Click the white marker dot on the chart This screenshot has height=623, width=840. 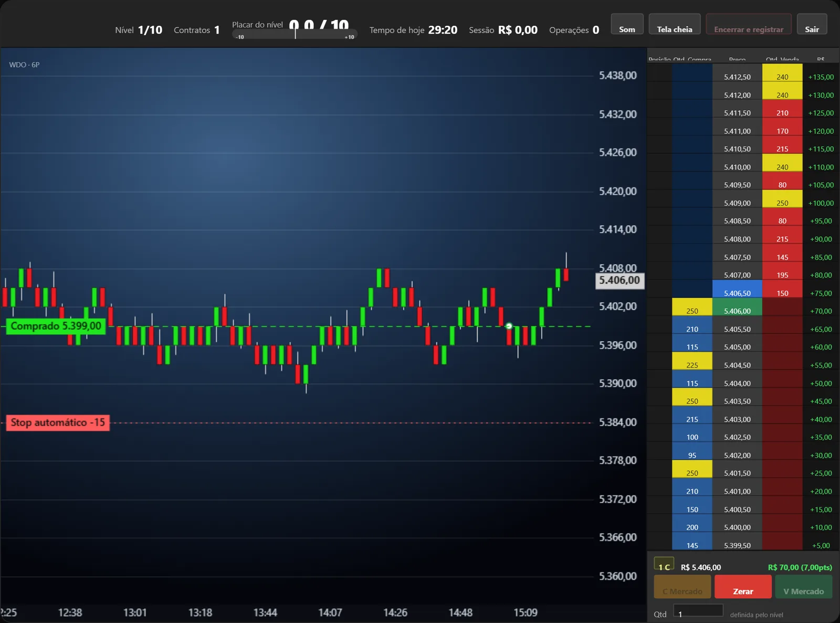tap(509, 326)
